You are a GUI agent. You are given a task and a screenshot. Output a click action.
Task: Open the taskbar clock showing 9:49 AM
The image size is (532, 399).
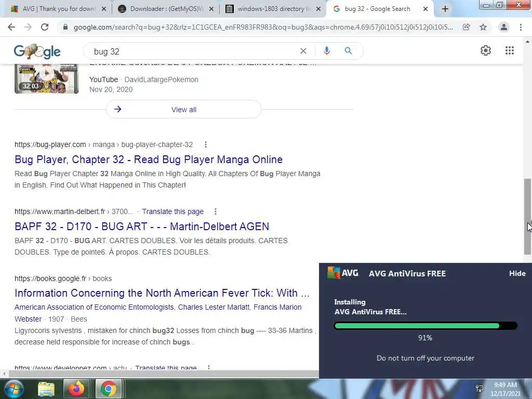coord(505,389)
